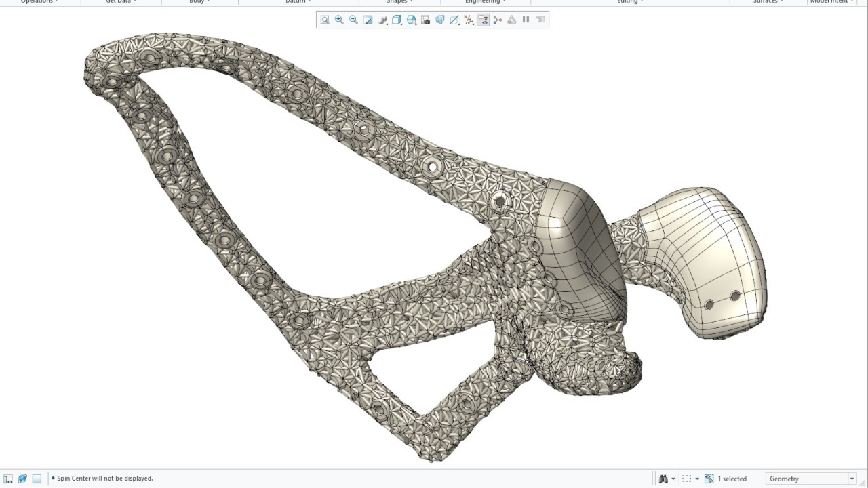Click the Zoom Out magnifier icon

click(353, 20)
